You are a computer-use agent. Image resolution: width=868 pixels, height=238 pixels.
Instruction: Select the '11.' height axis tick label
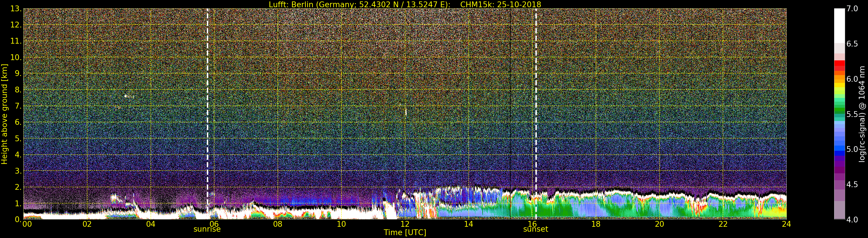coord(16,41)
